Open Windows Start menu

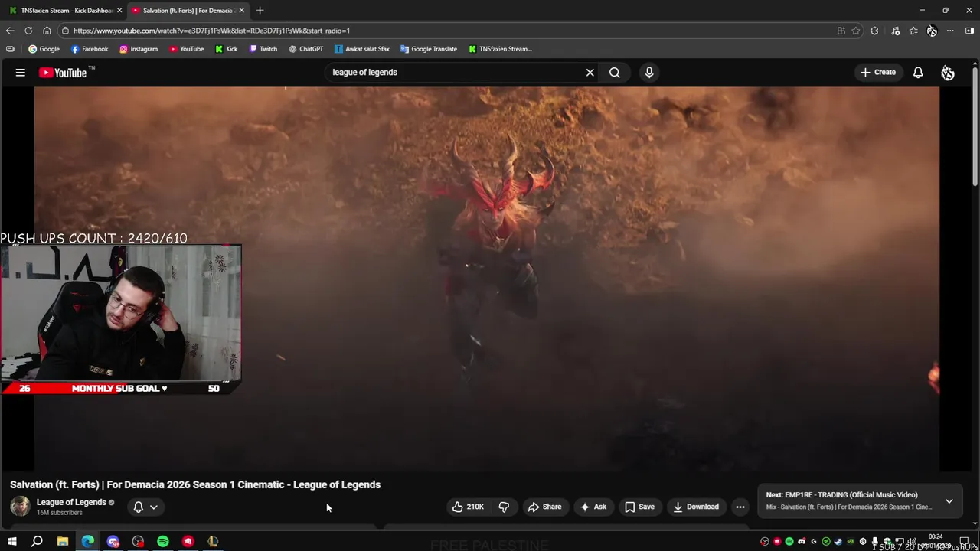click(x=12, y=542)
